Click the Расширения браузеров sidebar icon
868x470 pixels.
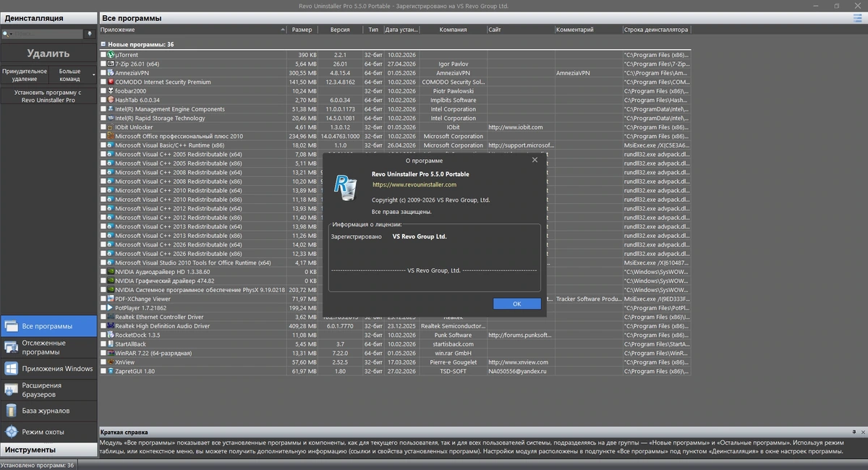[11, 390]
